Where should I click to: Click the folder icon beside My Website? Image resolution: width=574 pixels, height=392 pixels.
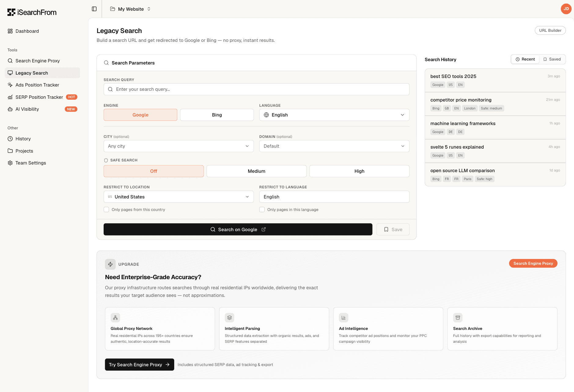113,9
